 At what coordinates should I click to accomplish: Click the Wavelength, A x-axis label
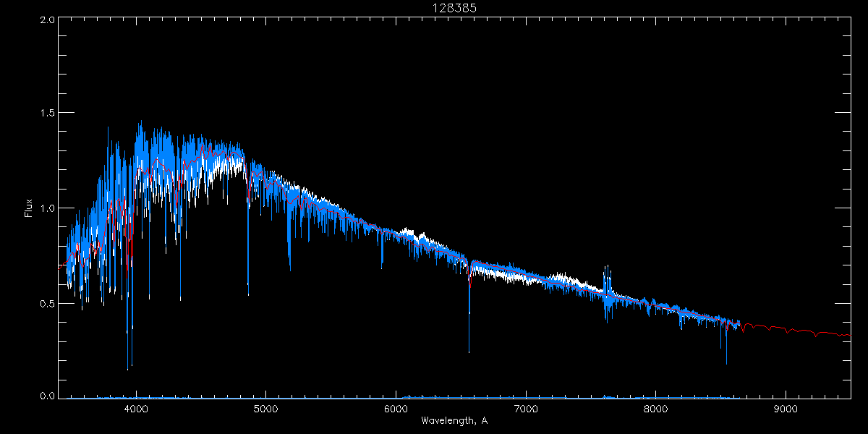click(454, 420)
